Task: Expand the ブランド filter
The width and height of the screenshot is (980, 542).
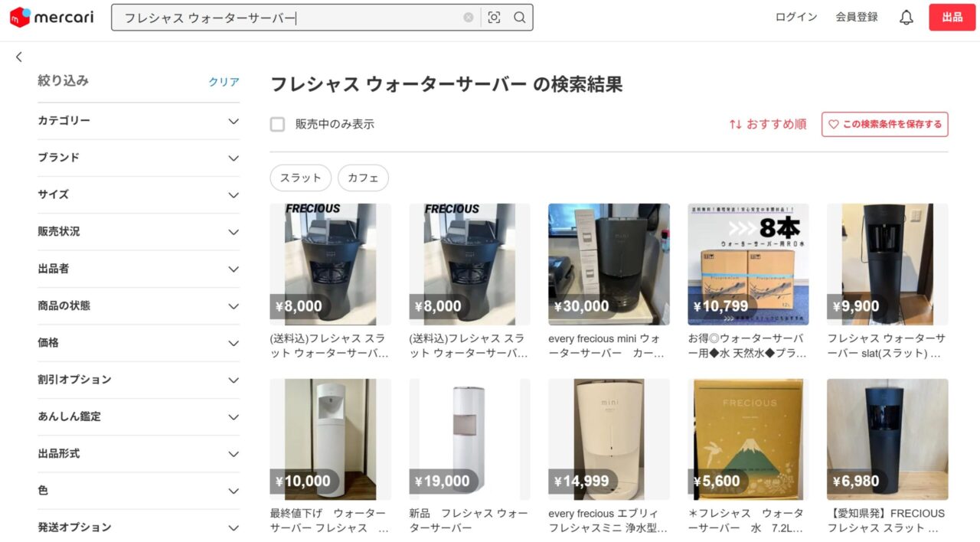Action: (139, 158)
